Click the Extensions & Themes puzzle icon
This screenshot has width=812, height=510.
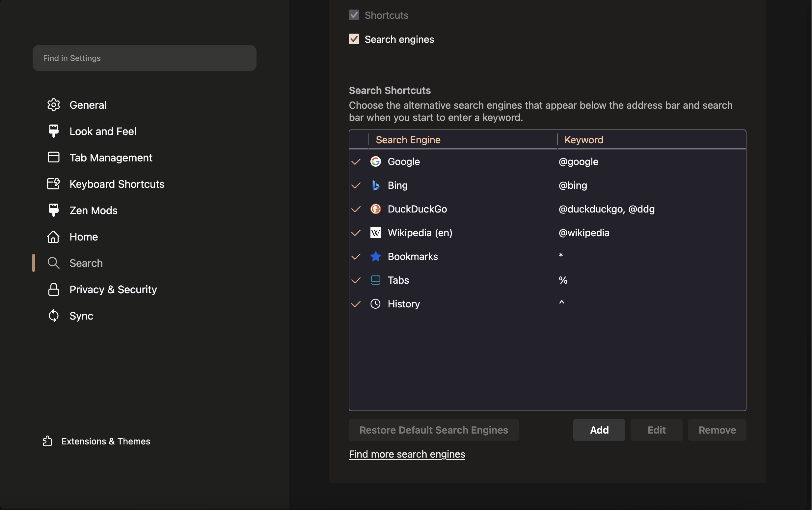pyautogui.click(x=47, y=441)
